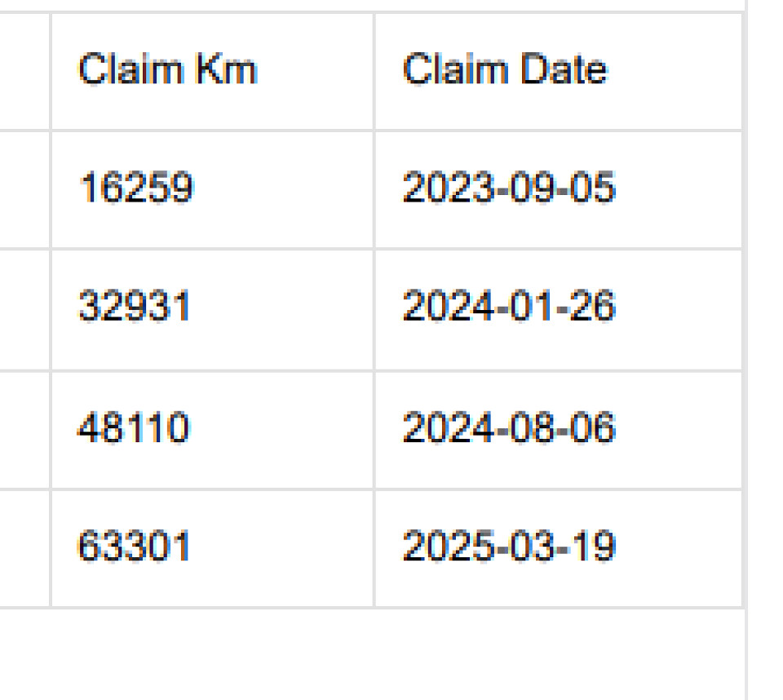783x700 pixels.
Task: Select the cell containing 16259
Action: [135, 189]
